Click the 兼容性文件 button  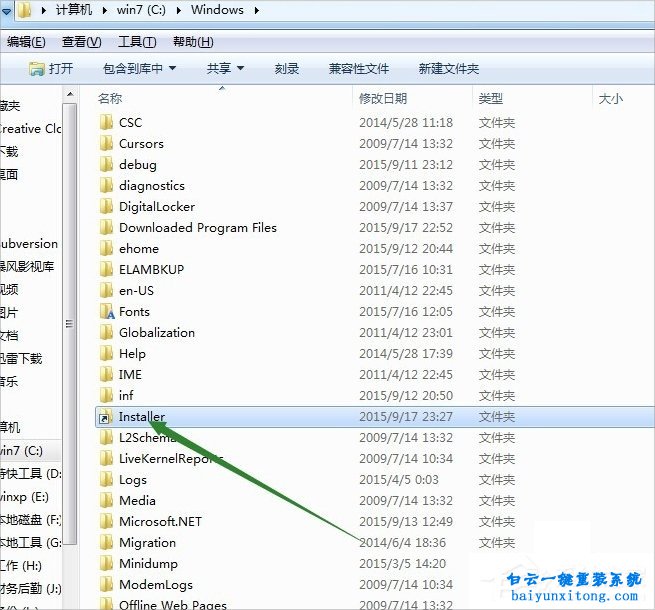point(358,69)
